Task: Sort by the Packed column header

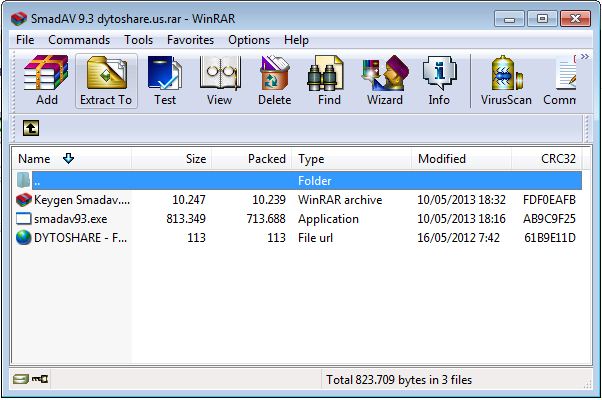Action: point(252,159)
